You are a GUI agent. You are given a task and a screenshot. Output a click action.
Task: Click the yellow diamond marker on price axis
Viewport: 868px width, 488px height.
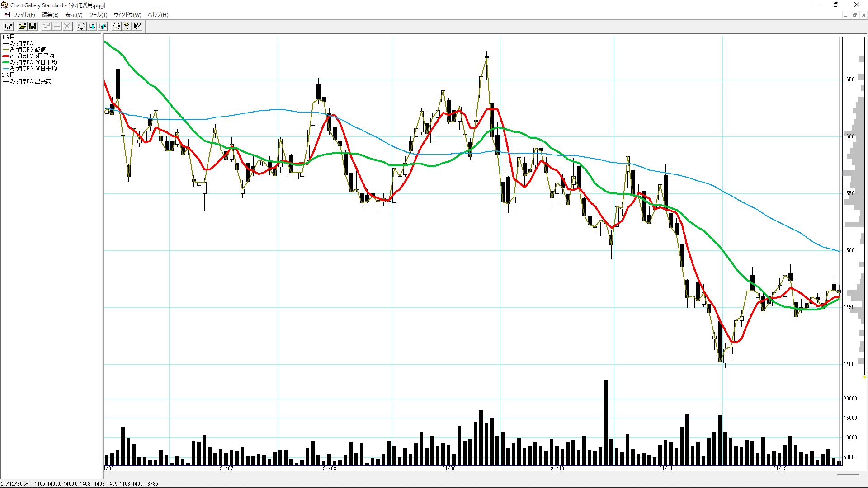(864, 377)
